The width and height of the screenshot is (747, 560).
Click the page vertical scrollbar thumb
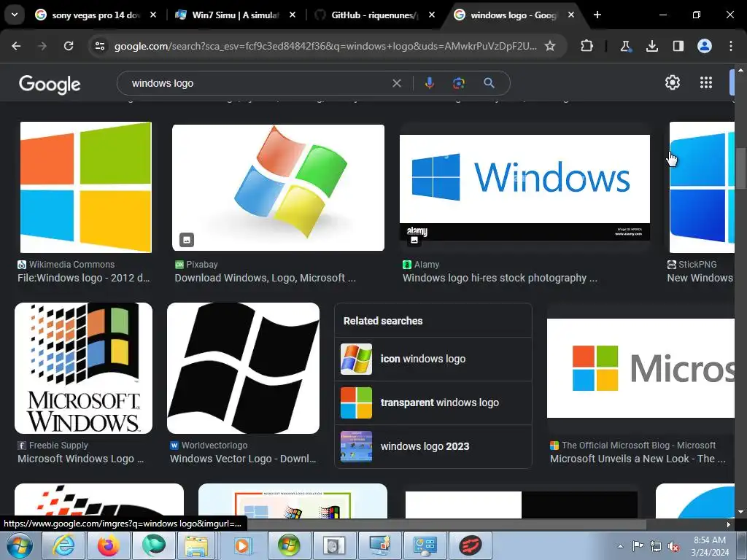click(x=740, y=168)
